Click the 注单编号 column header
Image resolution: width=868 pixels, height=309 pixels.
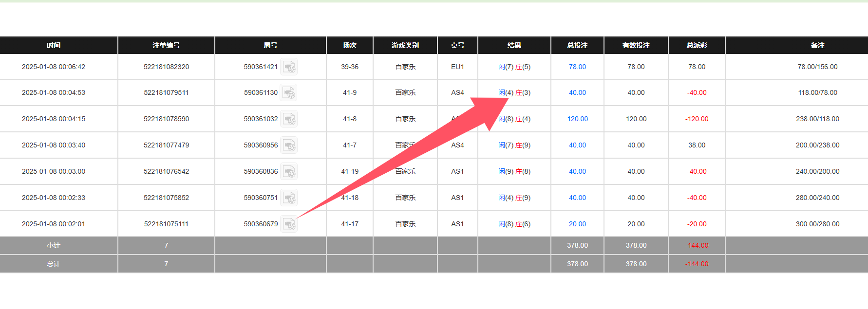[166, 45]
